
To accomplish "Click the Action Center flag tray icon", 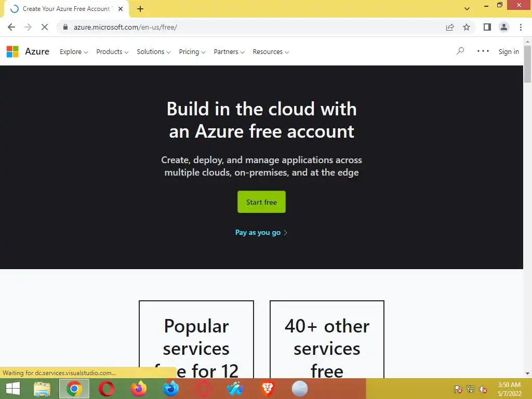I will tap(458, 389).
